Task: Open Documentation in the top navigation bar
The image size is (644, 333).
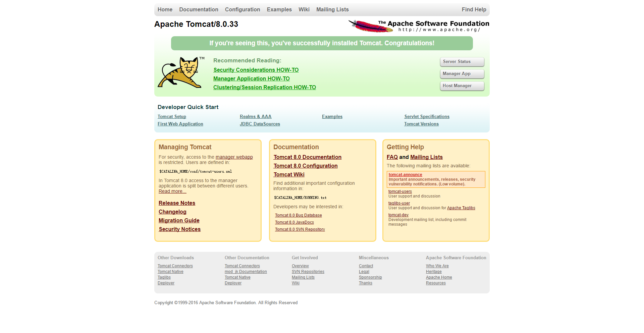Action: point(199,10)
